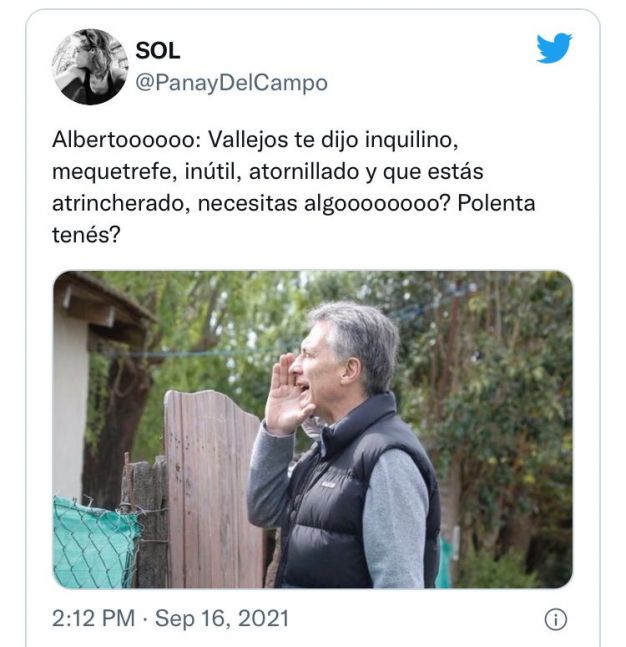The height and width of the screenshot is (647, 626).
Task: Open the tweet info icon
Action: [556, 619]
